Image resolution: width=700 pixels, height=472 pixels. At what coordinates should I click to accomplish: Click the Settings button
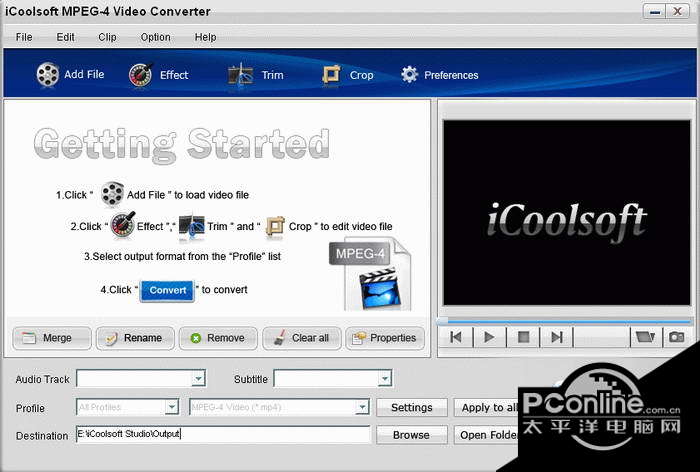click(412, 407)
